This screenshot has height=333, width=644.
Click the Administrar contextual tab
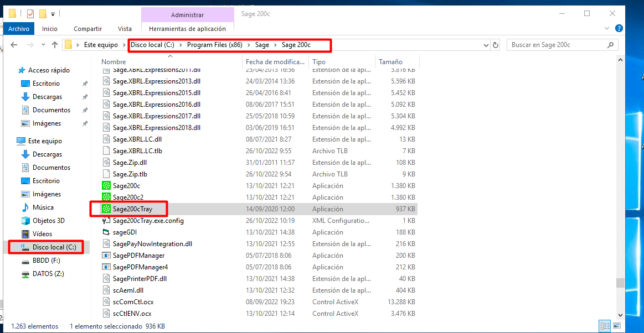pos(187,15)
